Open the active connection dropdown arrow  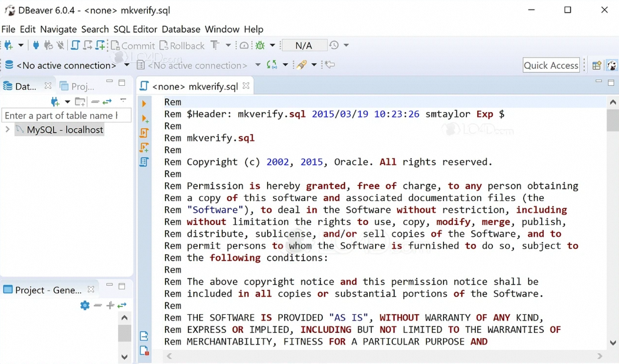click(127, 65)
